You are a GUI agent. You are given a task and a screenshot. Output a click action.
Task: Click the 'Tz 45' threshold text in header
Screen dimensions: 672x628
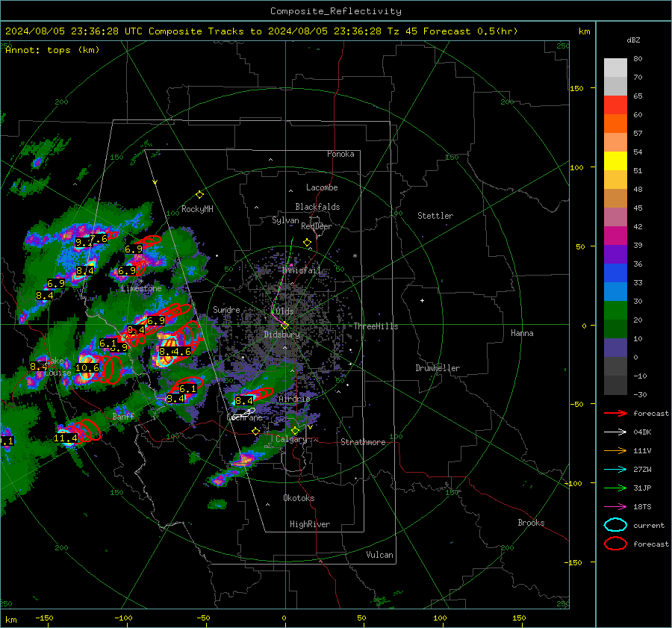click(x=402, y=31)
